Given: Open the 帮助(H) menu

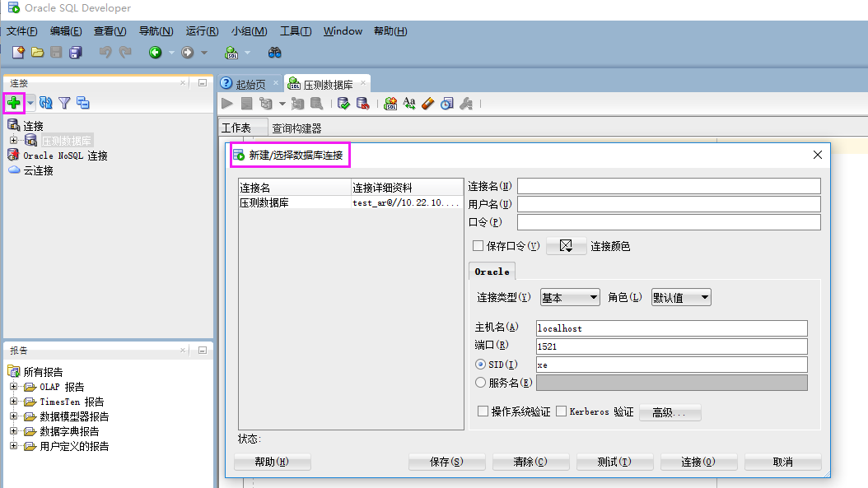Looking at the screenshot, I should tap(390, 31).
